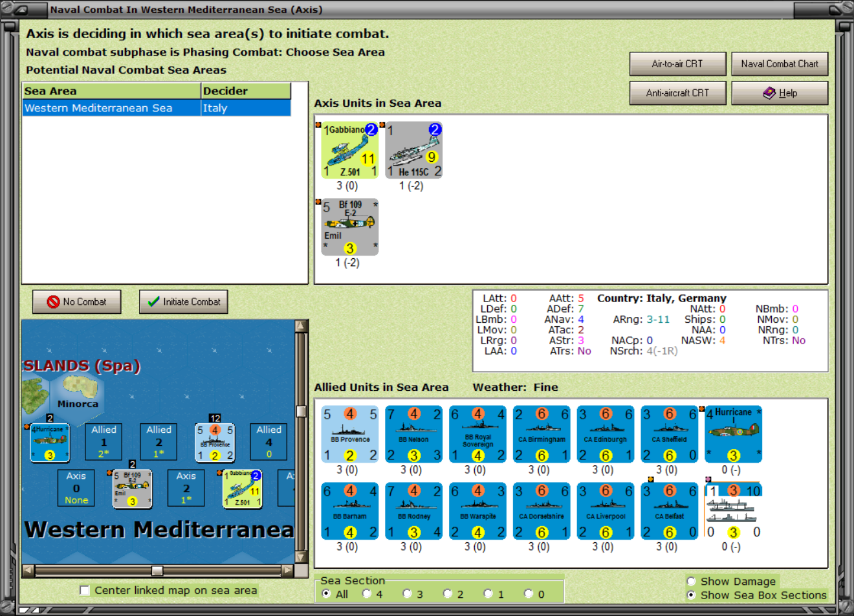The width and height of the screenshot is (854, 616).
Task: Click Bf 109 counter on mini map
Action: tap(133, 489)
